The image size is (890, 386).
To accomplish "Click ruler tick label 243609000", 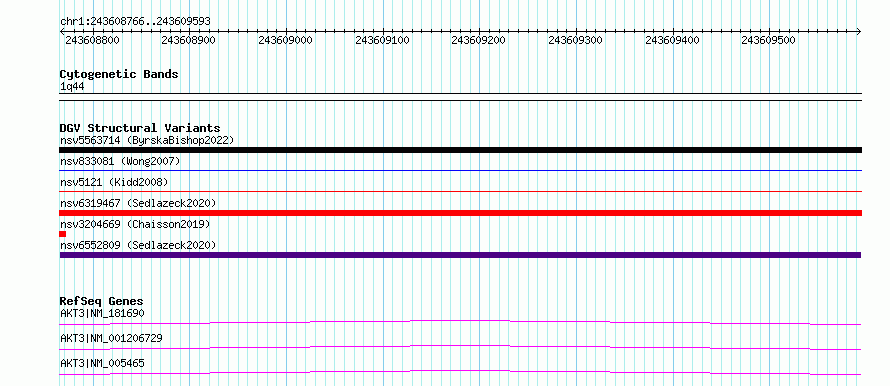I will click(x=285, y=40).
